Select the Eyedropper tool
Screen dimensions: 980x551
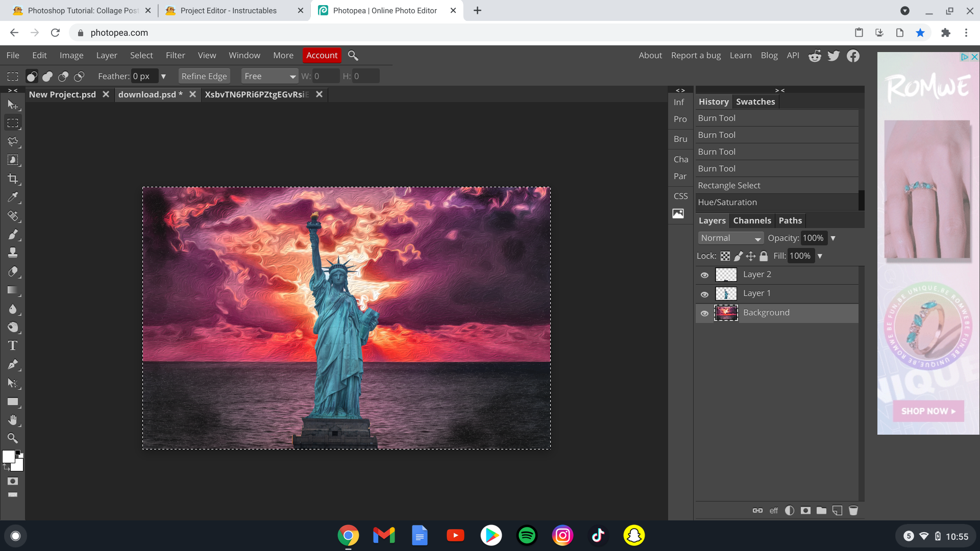[x=13, y=197]
